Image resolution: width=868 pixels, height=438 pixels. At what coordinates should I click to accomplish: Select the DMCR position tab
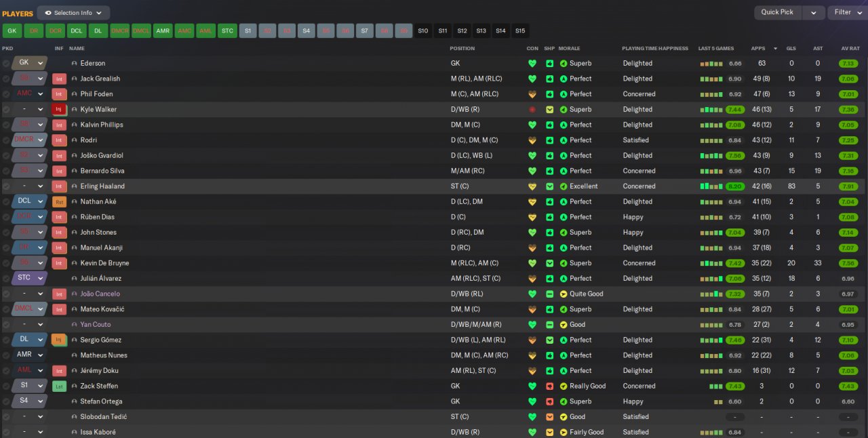(x=119, y=31)
